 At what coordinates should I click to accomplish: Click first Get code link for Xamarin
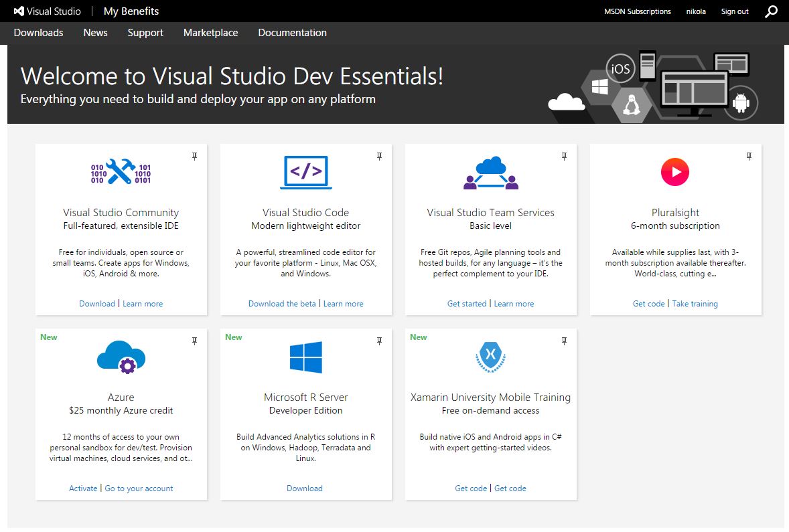coord(471,489)
